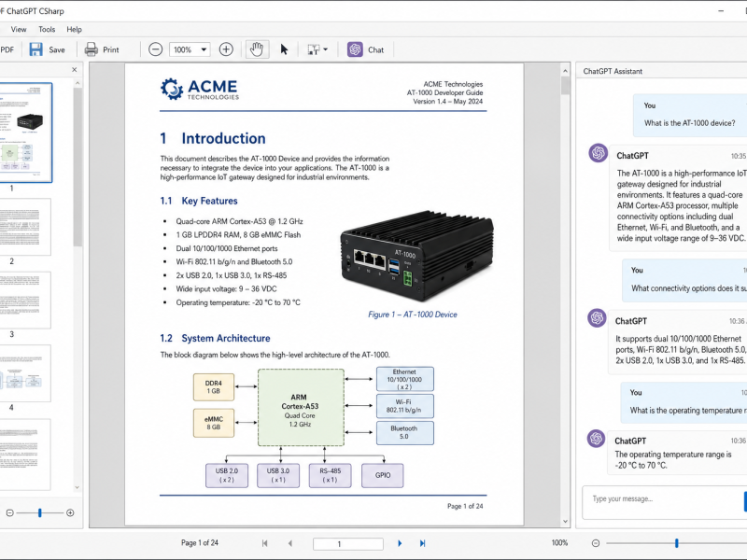Click the chat message input box
Viewport: 747px width, 560px height.
662,502
